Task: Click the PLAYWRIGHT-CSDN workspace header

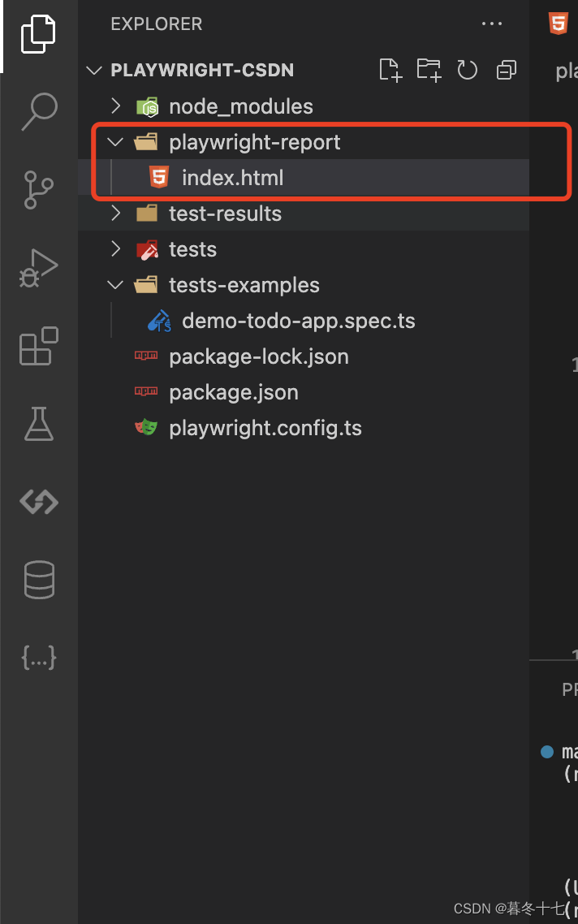Action: pyautogui.click(x=204, y=70)
